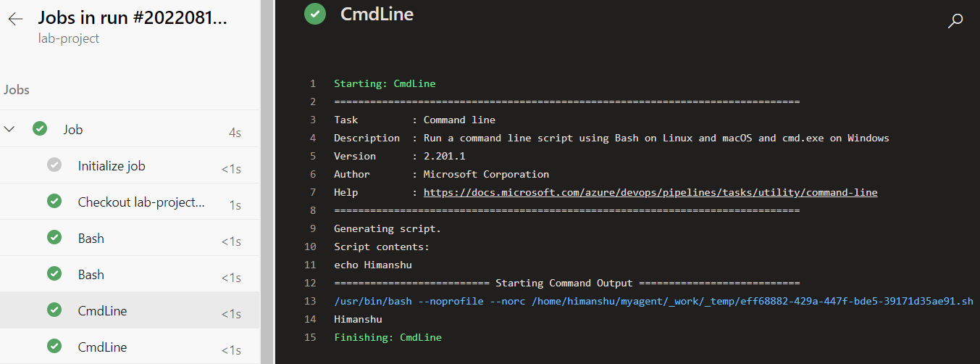
Task: Click log line 'Starting: CmdLine'
Action: [x=385, y=83]
